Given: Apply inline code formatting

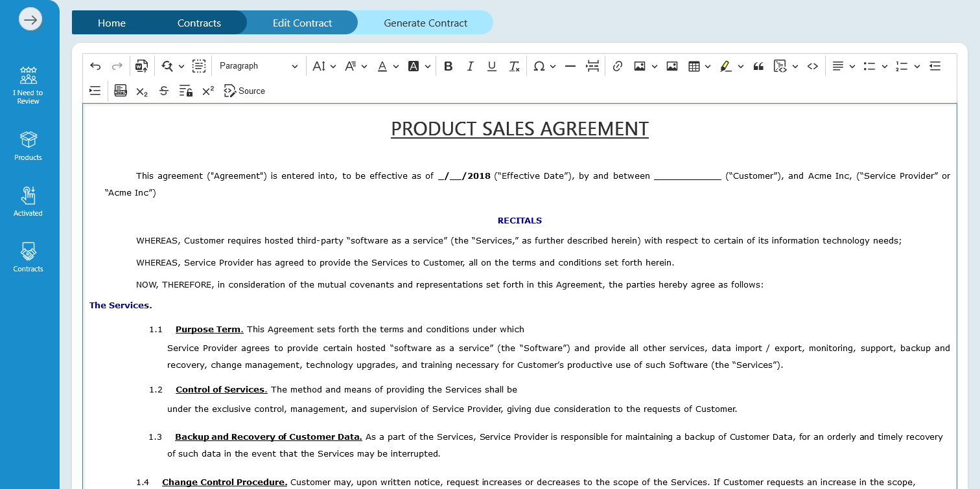Looking at the screenshot, I should [813, 66].
